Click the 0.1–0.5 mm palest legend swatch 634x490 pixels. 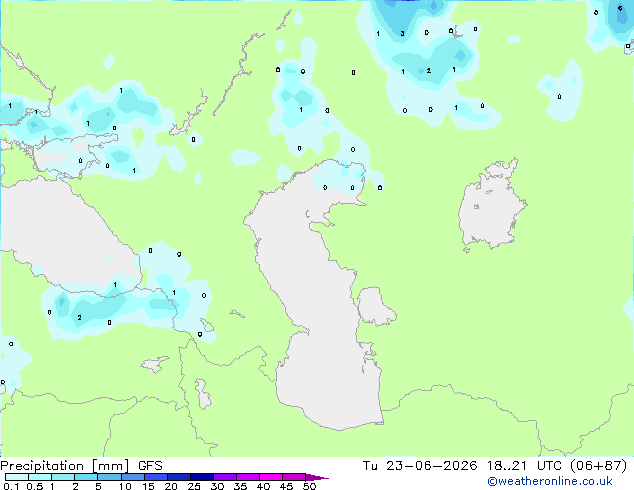[17, 477]
